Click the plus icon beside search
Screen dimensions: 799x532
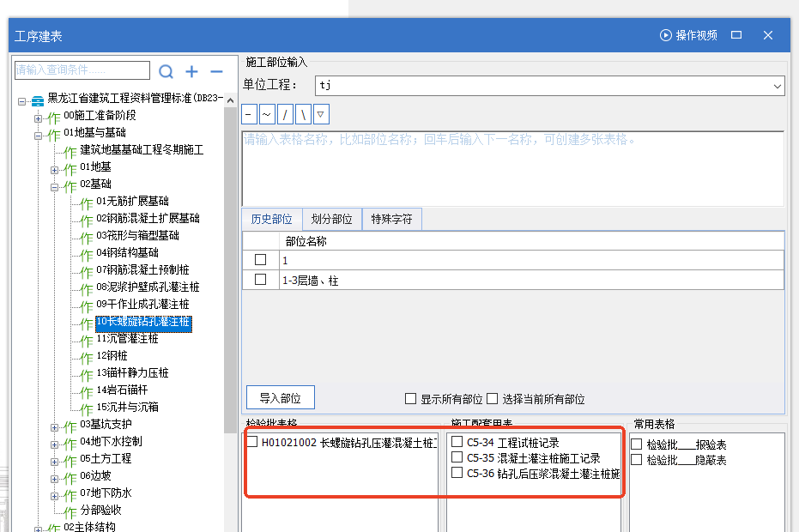[192, 71]
